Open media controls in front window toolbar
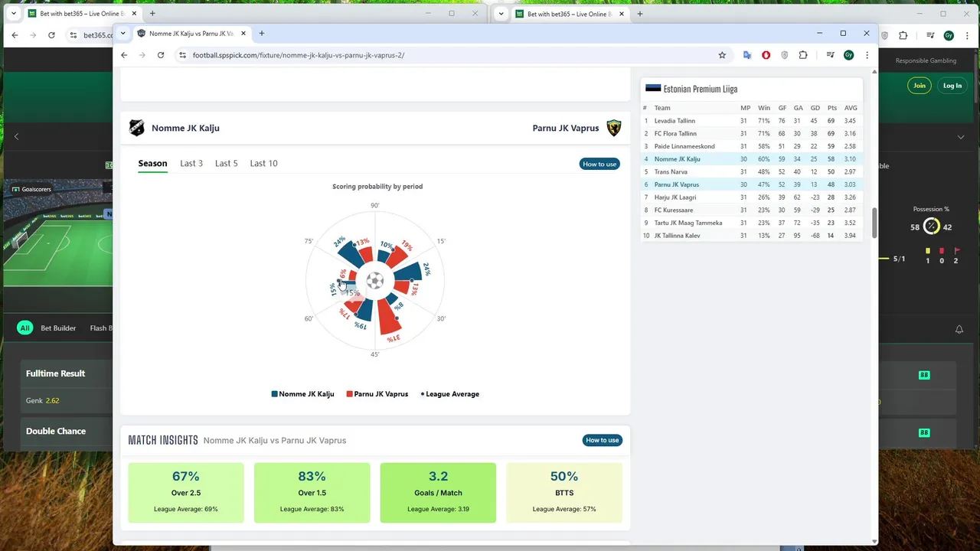The height and width of the screenshot is (551, 980). [x=831, y=55]
